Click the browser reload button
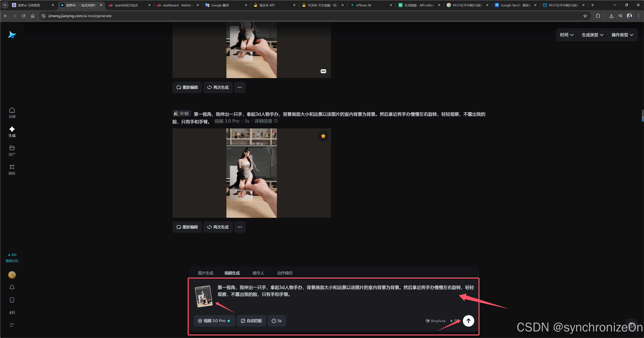The width and height of the screenshot is (644, 338). pos(23,16)
